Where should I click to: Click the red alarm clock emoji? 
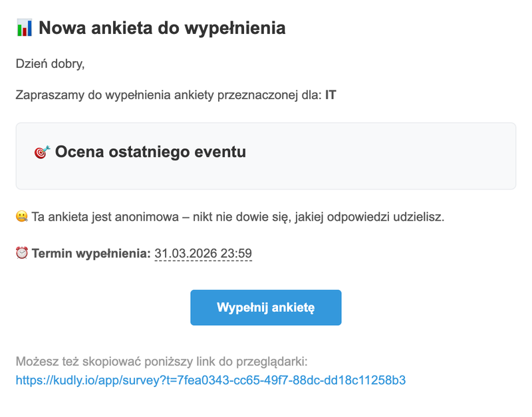pyautogui.click(x=22, y=253)
